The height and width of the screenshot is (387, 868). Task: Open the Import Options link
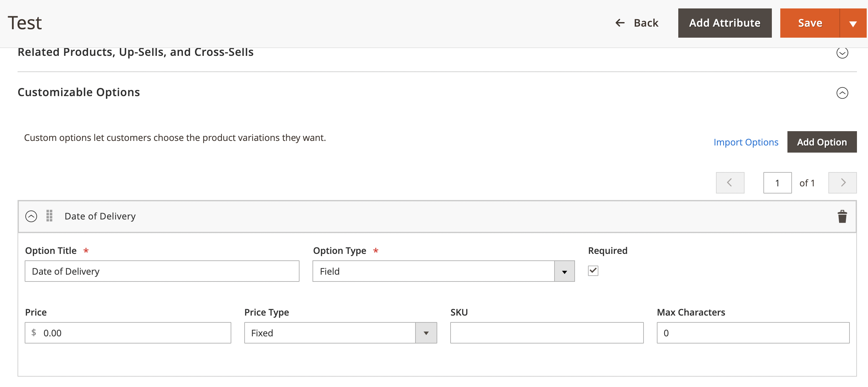tap(746, 142)
